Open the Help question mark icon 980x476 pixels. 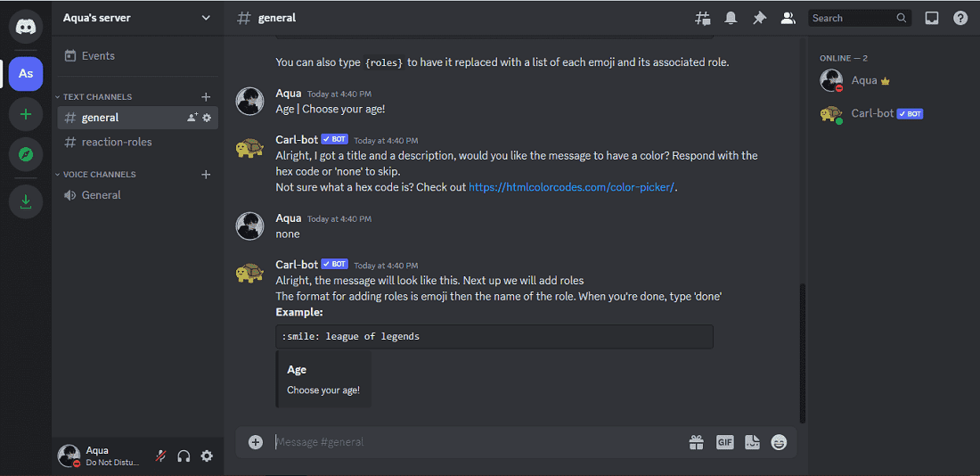960,18
